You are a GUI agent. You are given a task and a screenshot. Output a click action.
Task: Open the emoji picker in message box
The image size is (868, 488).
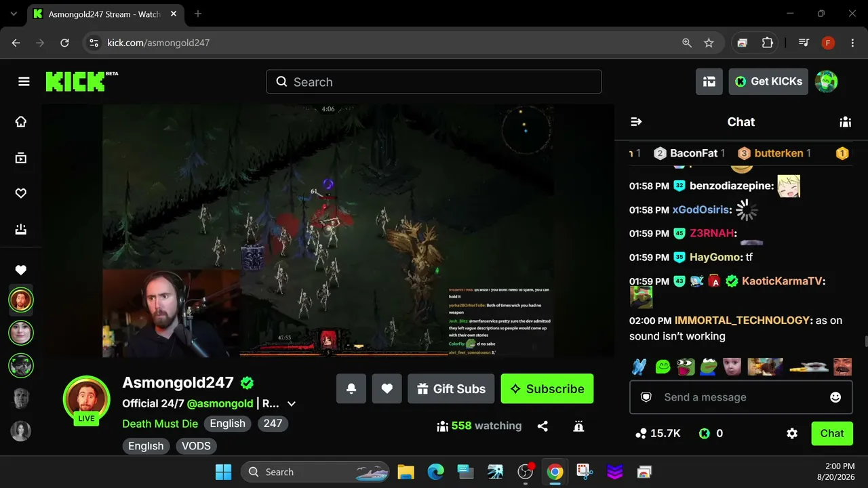pyautogui.click(x=835, y=397)
